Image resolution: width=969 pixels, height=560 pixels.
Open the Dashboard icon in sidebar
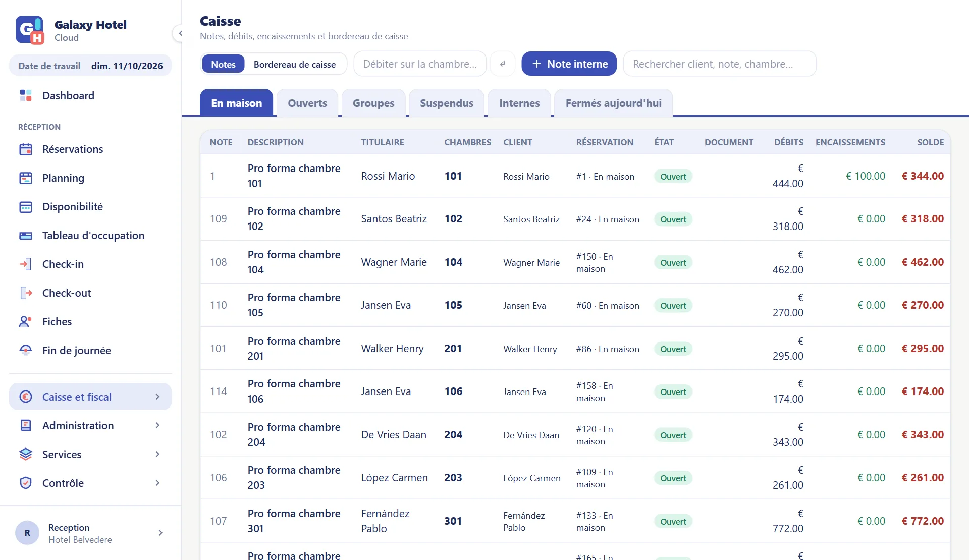26,95
